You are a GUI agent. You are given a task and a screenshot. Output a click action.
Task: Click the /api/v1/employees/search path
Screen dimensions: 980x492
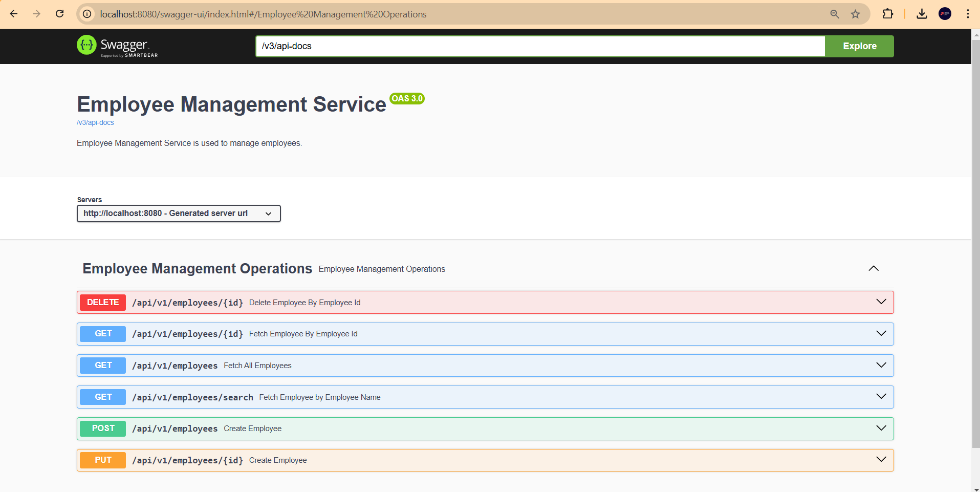click(x=192, y=397)
